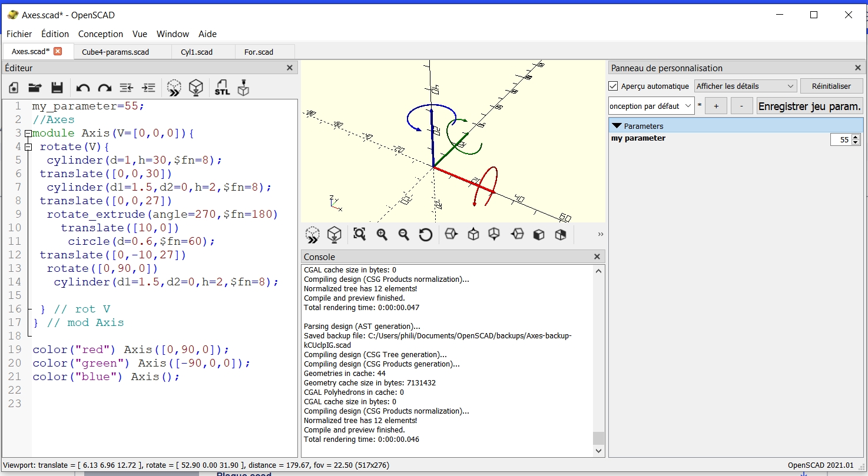Screen dimensions: 868x476
Task: Close the Console panel
Action: tap(597, 257)
